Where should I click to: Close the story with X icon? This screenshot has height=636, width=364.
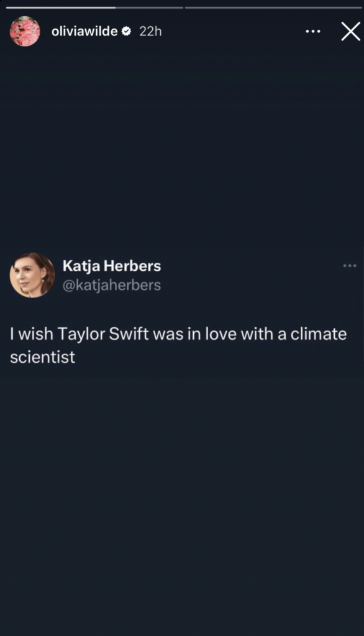click(x=350, y=31)
